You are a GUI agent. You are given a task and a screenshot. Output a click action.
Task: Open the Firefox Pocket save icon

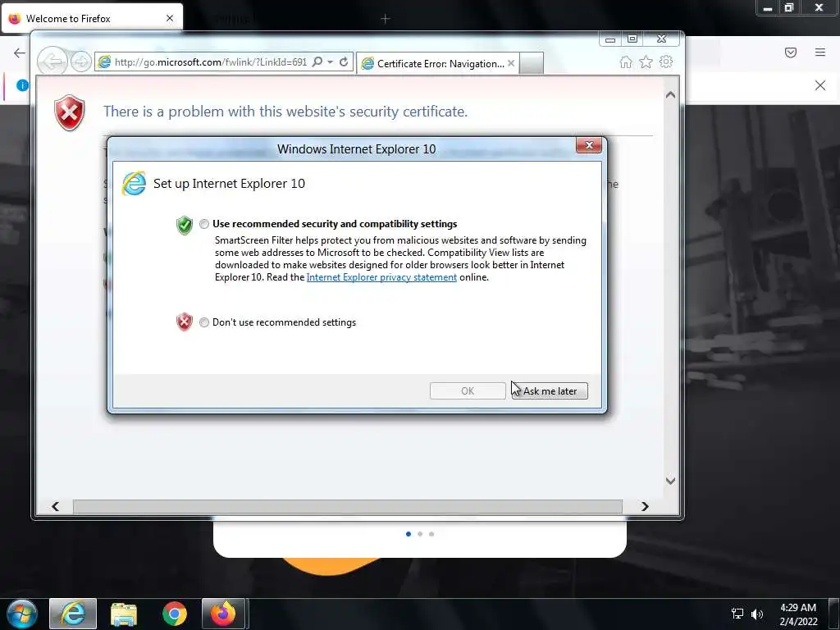point(791,52)
